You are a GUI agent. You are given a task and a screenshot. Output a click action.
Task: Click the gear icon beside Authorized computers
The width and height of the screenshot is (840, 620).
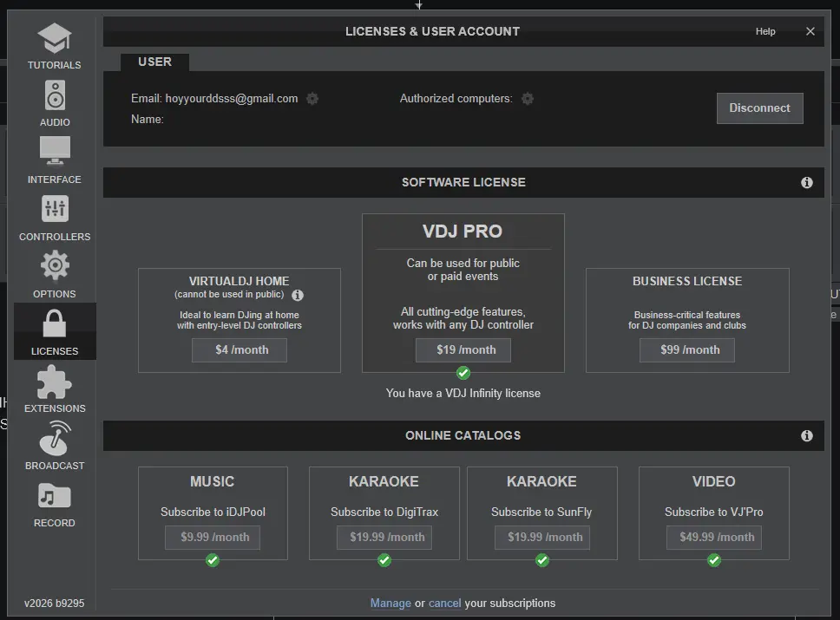528,99
